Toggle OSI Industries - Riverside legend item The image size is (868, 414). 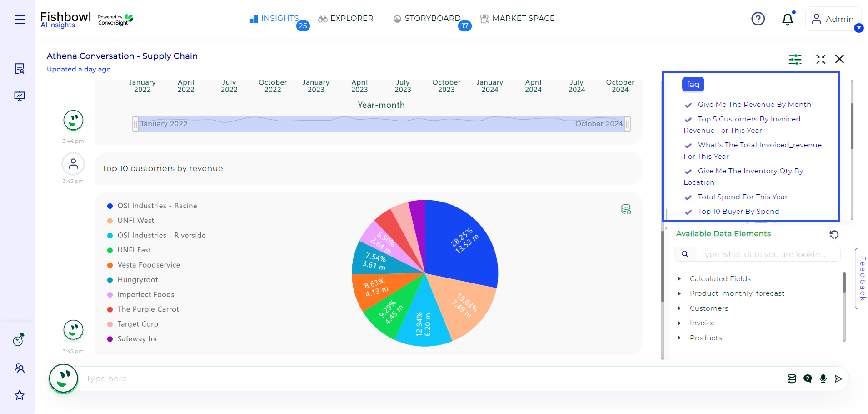click(156, 236)
